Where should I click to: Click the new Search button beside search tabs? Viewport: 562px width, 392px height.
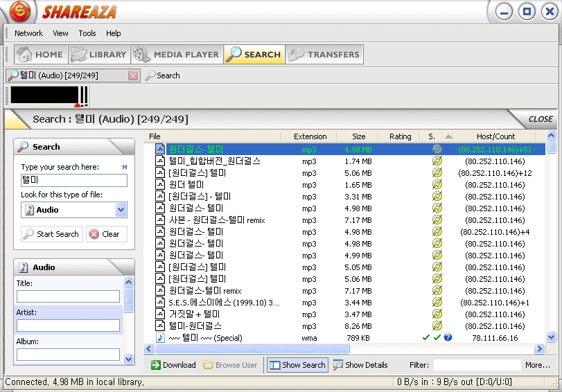(x=162, y=75)
